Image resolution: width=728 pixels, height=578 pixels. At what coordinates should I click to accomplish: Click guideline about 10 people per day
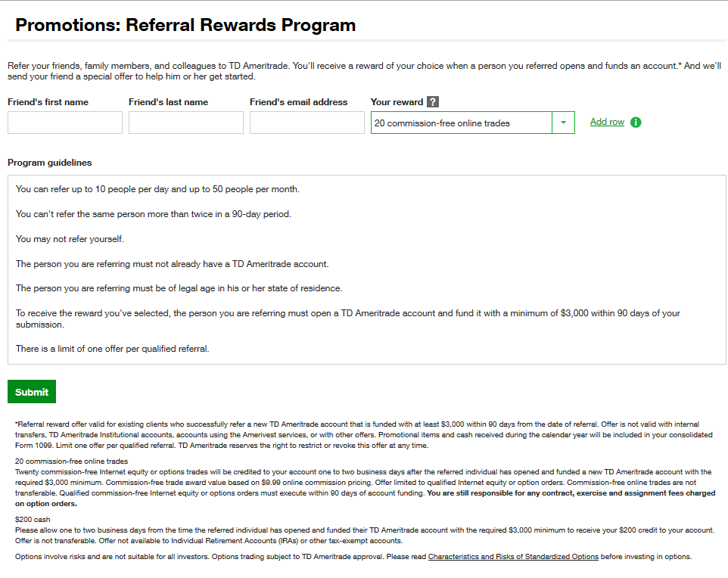click(x=157, y=189)
